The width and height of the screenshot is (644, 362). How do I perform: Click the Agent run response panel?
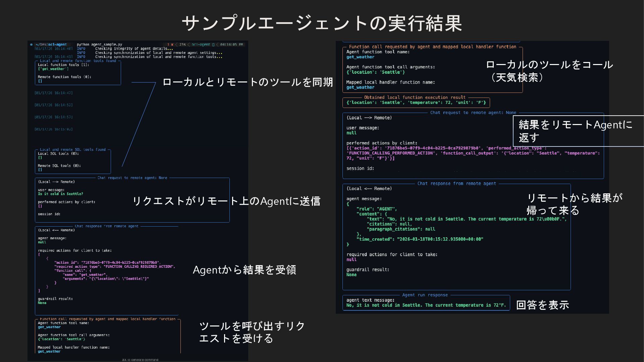[x=426, y=303]
